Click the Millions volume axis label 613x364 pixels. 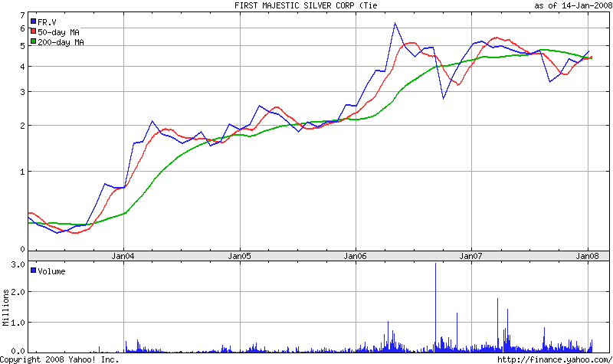[x=5, y=308]
